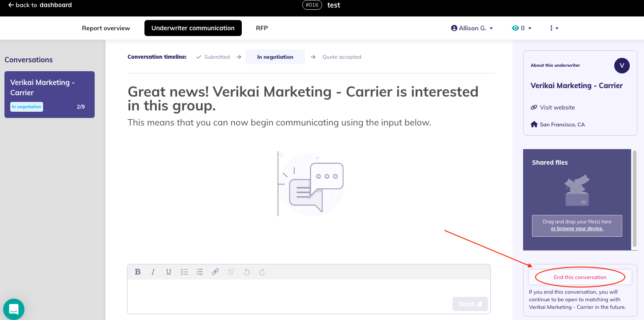Apply underline formatting in editor toolbar
This screenshot has height=320, width=644.
pyautogui.click(x=168, y=272)
